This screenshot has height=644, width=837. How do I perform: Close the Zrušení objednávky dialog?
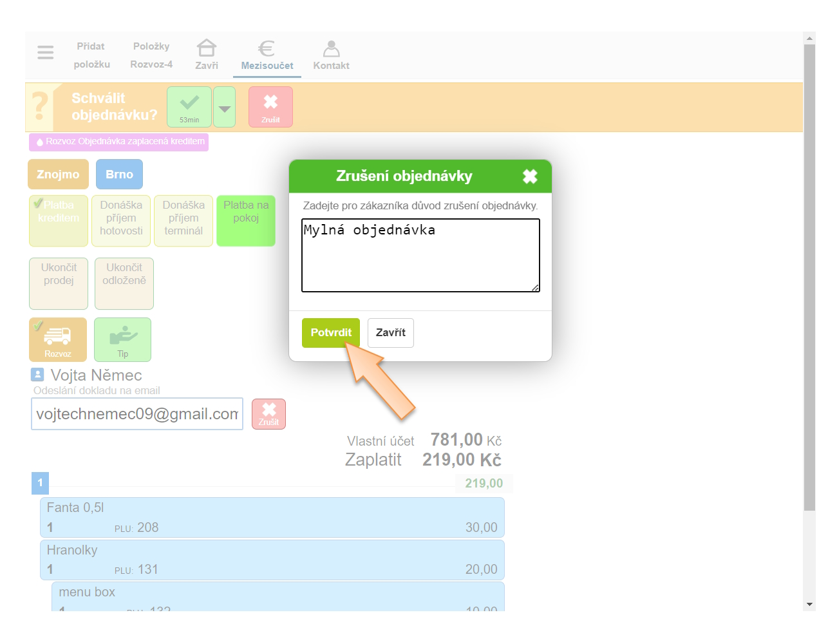tap(530, 176)
